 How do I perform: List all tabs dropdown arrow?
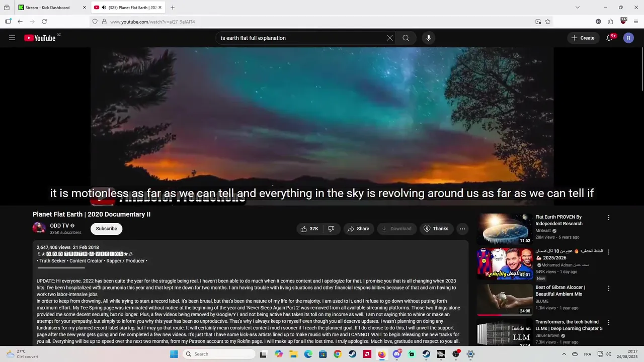578,8
